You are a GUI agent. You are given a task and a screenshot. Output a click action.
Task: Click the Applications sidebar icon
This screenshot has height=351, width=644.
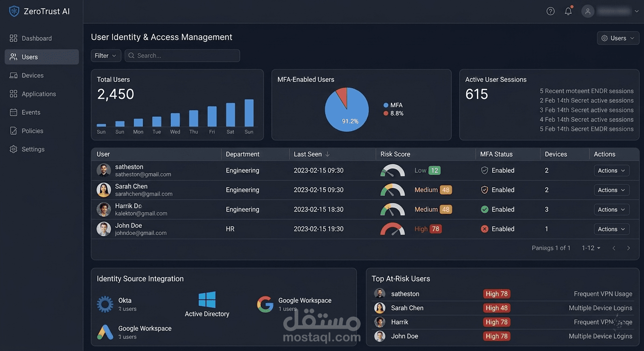(x=14, y=94)
